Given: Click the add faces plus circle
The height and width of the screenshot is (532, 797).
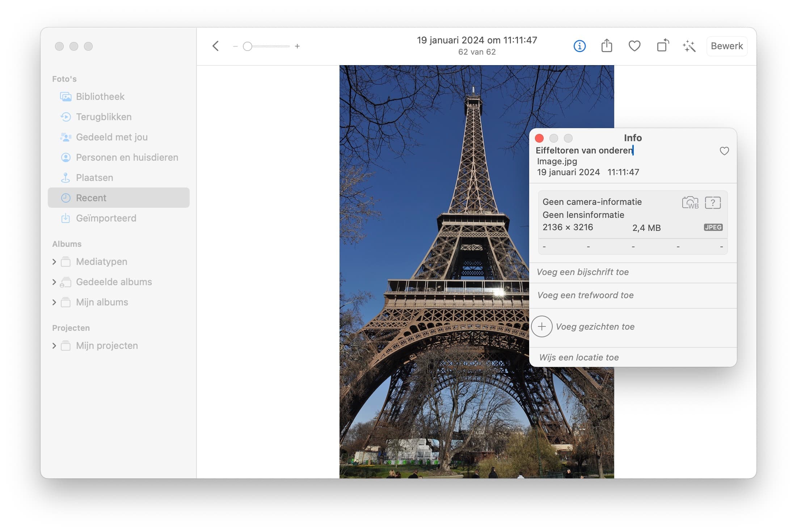Looking at the screenshot, I should (x=542, y=326).
